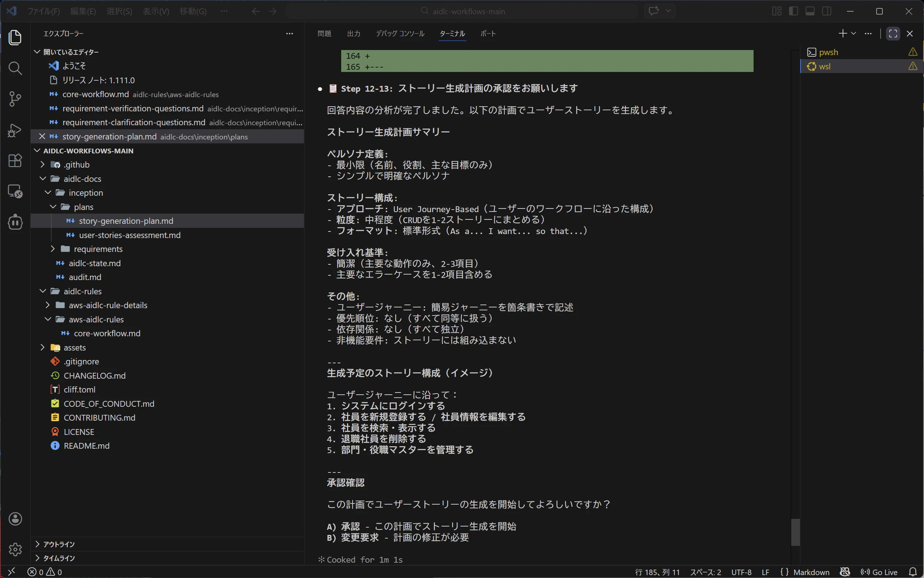
Task: Switch to the 問題 panel tab
Action: (x=324, y=34)
